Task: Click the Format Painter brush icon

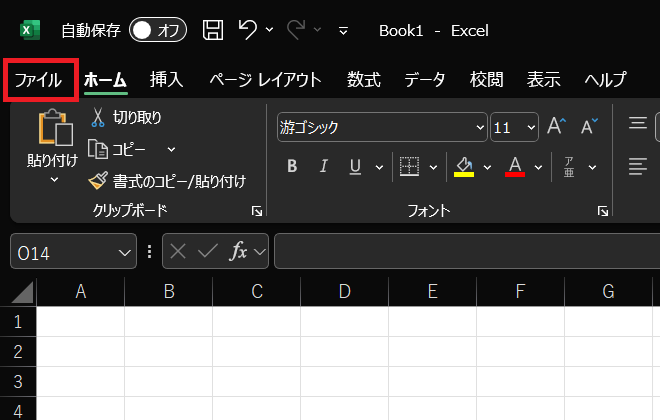Action: pos(98,181)
